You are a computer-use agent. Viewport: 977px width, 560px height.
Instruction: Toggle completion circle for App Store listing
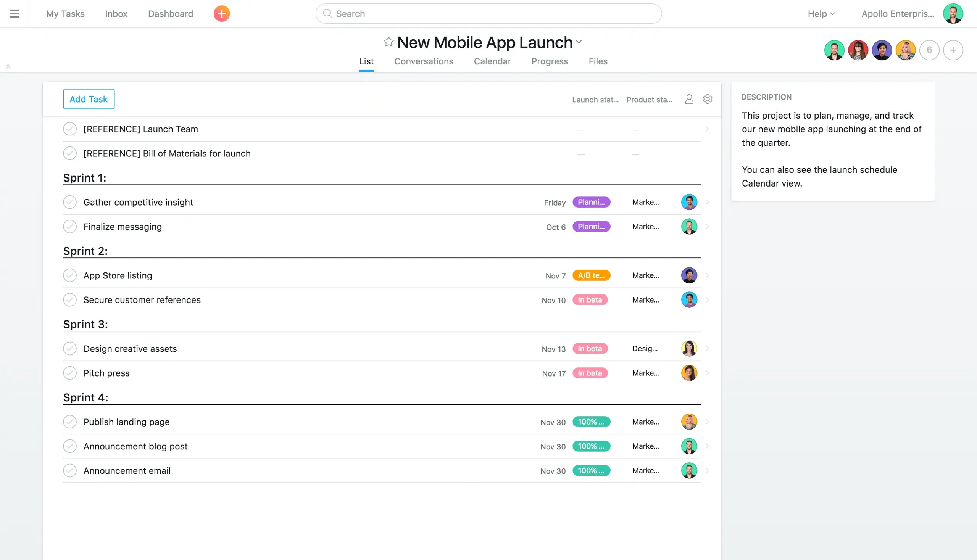(70, 275)
